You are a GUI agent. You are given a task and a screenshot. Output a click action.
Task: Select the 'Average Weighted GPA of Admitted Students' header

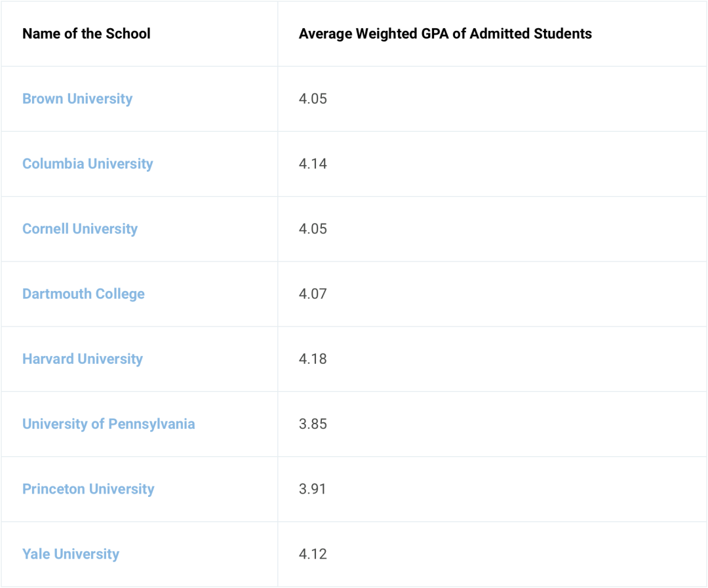tap(445, 34)
